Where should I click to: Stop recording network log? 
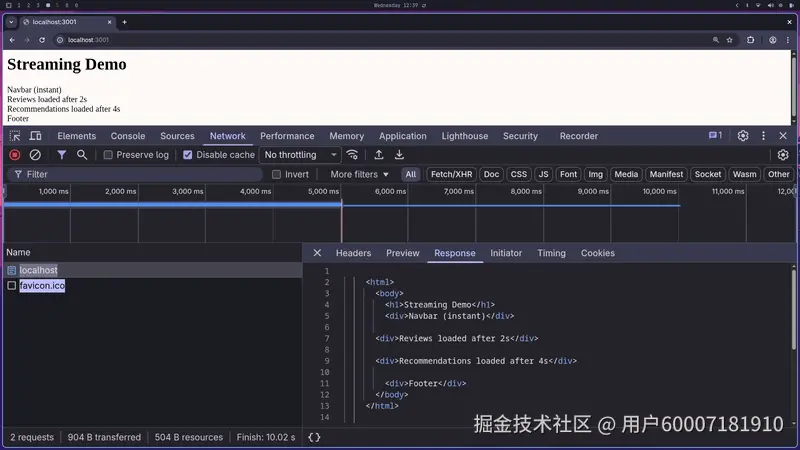coord(15,155)
